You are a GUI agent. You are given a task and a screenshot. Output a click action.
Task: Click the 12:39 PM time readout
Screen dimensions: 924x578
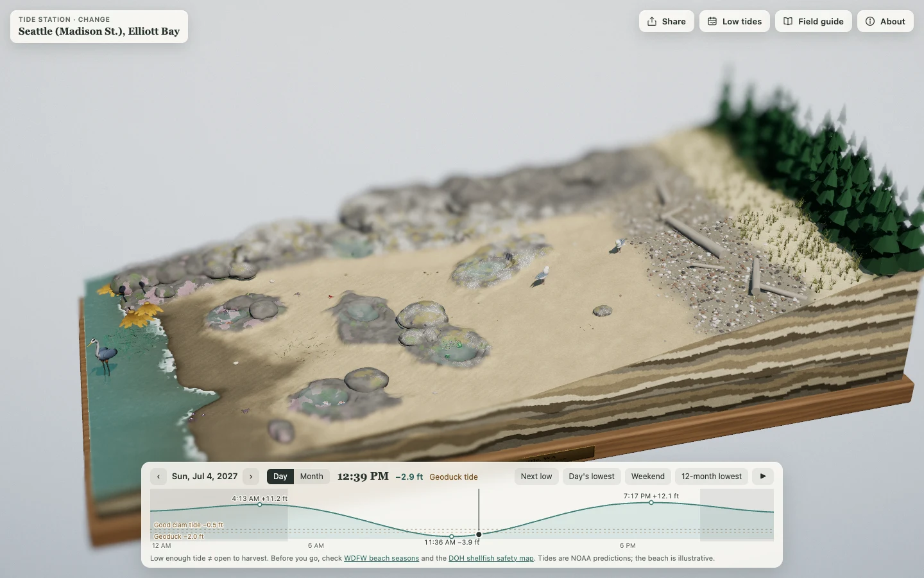click(363, 477)
